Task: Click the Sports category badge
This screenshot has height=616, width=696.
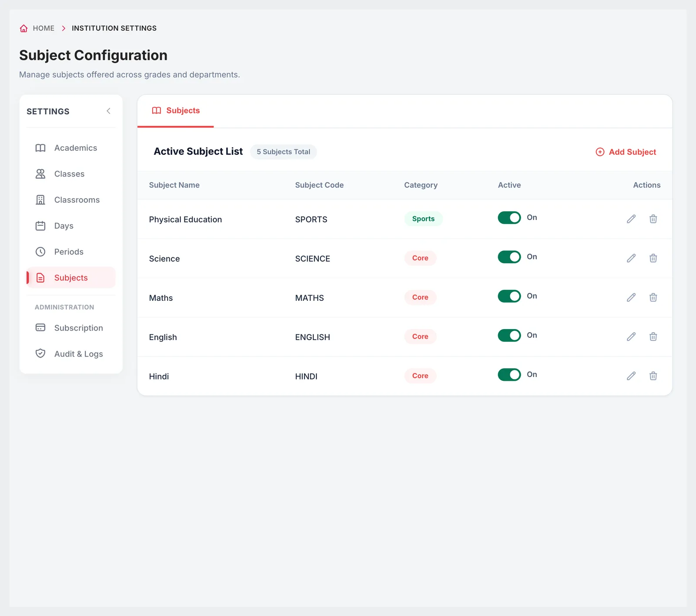Action: click(x=423, y=219)
